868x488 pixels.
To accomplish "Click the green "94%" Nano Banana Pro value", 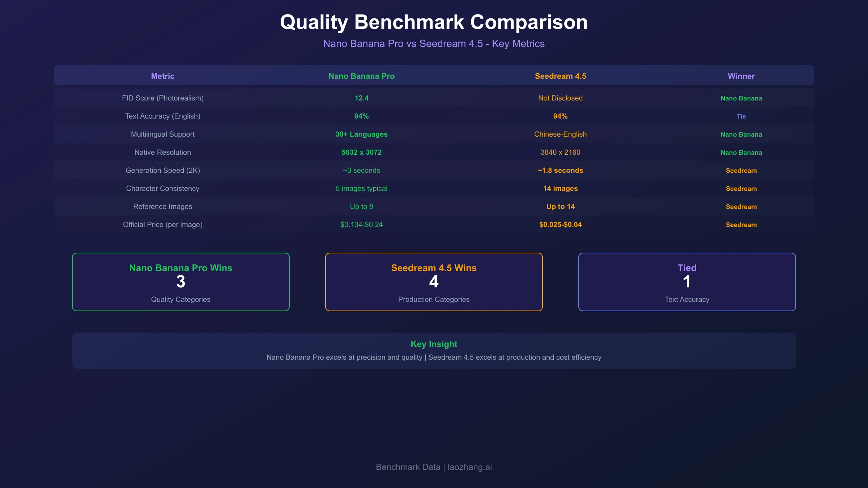I will click(362, 116).
